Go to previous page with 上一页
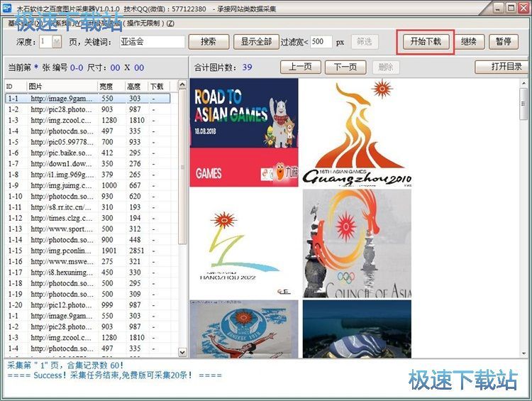This screenshot has width=532, height=401. (x=300, y=67)
